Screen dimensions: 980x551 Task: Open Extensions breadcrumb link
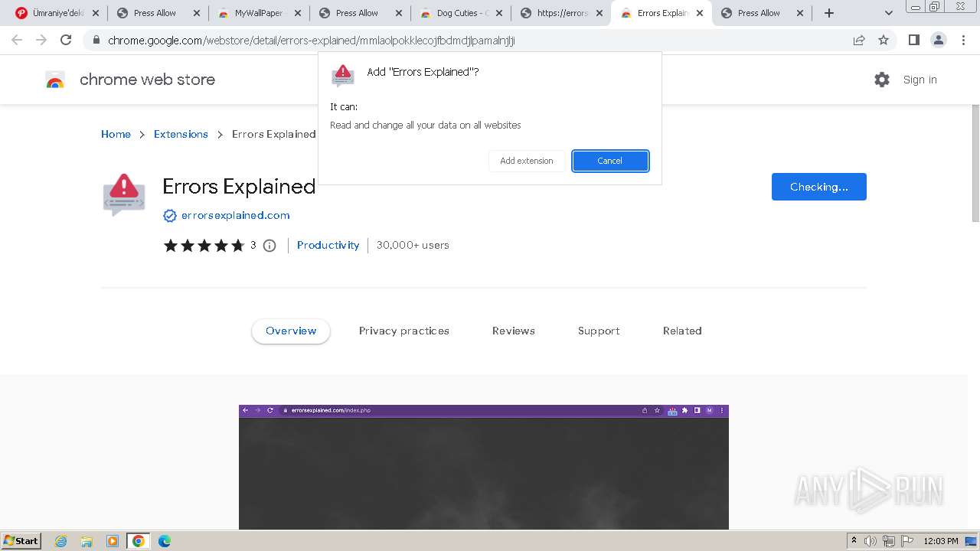click(181, 134)
